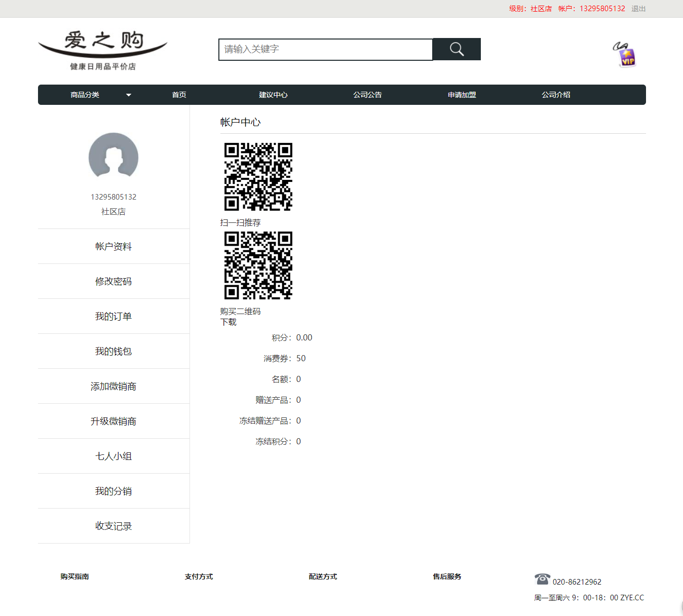The height and width of the screenshot is (616, 683).
Task: Open 添加微销商 in sidebar
Action: pyautogui.click(x=113, y=386)
